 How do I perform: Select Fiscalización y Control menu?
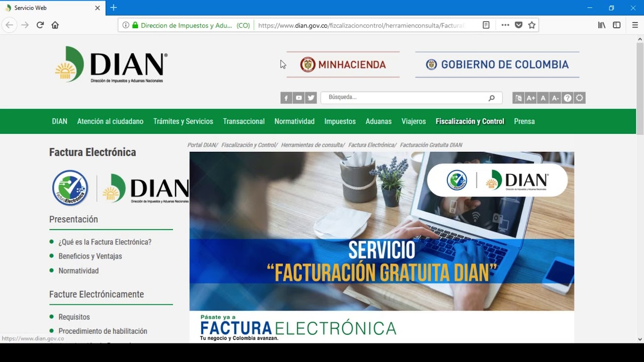470,121
